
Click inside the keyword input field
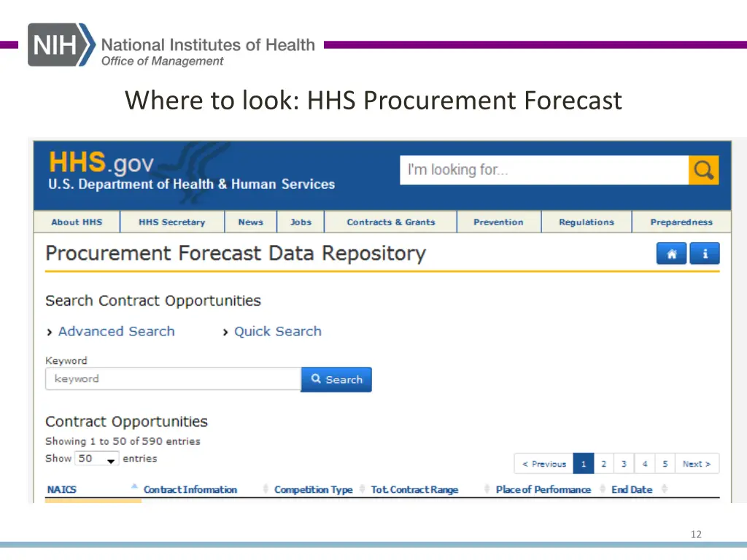click(171, 379)
